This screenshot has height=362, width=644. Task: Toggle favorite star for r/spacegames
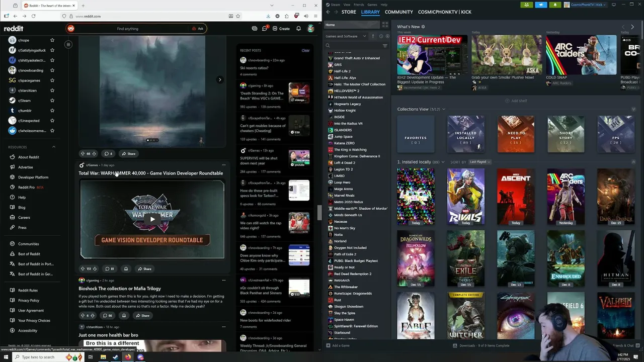(52, 80)
